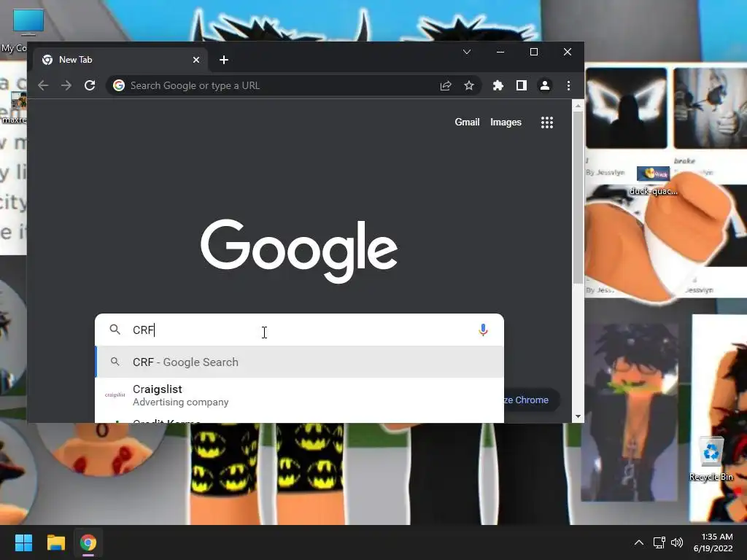Reload the page with refresh icon
The image size is (747, 560).
coord(90,86)
